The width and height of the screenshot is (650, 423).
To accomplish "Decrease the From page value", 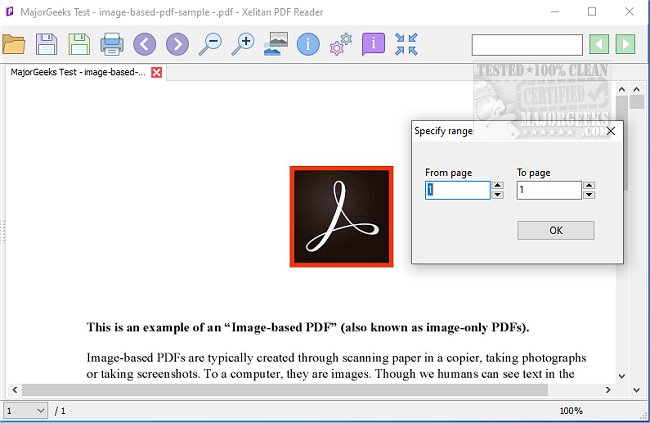I will [x=498, y=195].
